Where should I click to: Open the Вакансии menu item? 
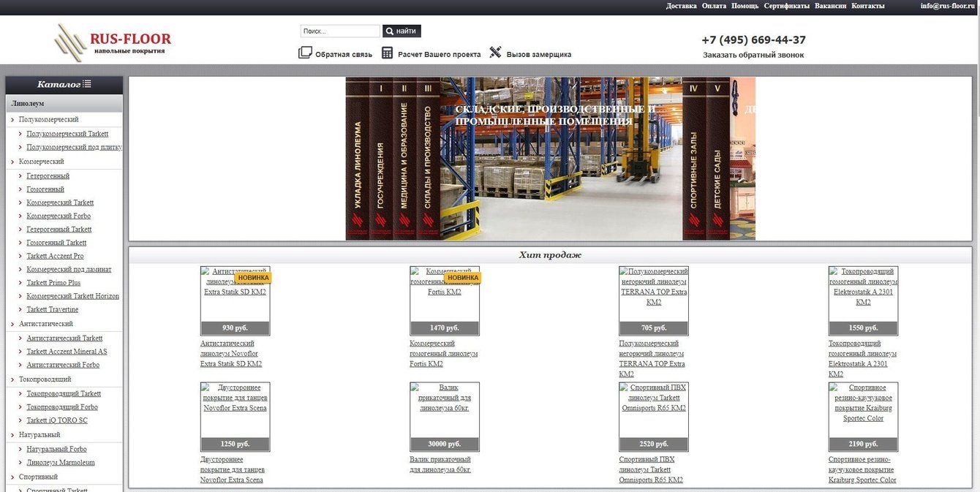[830, 6]
